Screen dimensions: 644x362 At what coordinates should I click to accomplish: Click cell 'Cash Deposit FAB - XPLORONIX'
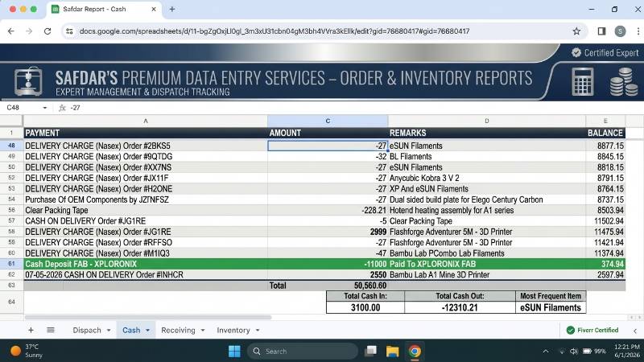[146, 264]
